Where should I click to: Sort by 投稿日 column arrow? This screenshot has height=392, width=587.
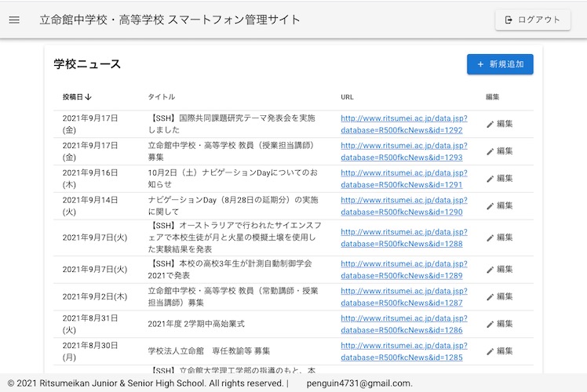tap(89, 97)
